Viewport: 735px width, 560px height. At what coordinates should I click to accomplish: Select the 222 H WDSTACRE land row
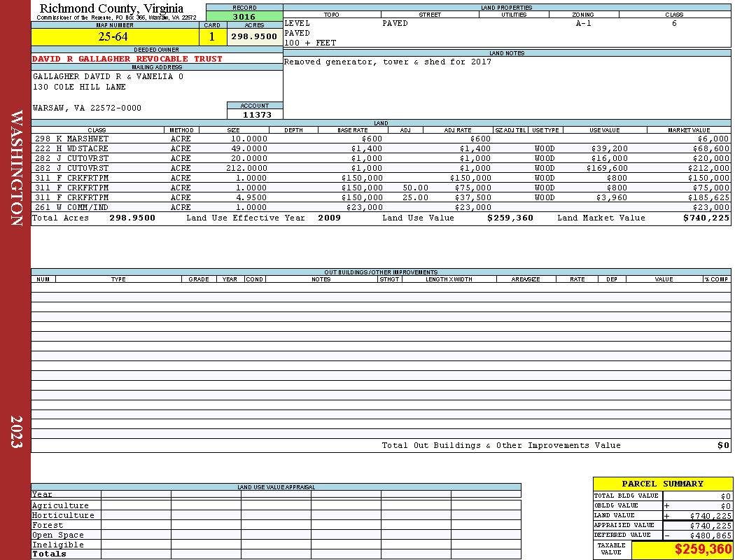pyautogui.click(x=381, y=148)
